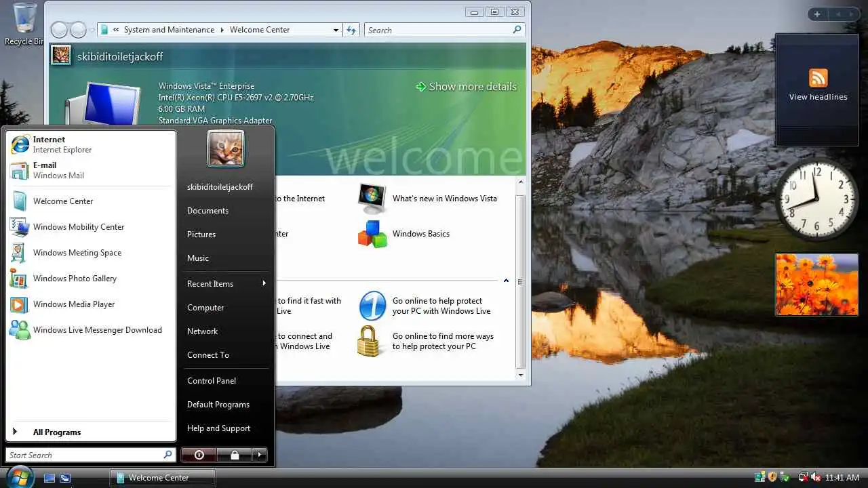Click the padlock find more ways icon
Screen dimensions: 868x488
click(369, 341)
